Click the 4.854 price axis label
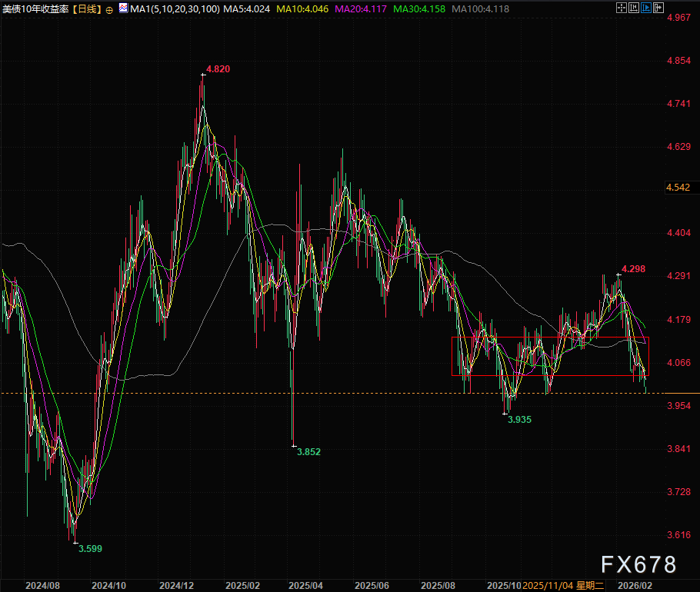Viewport: 700px width, 592px height. 678,61
